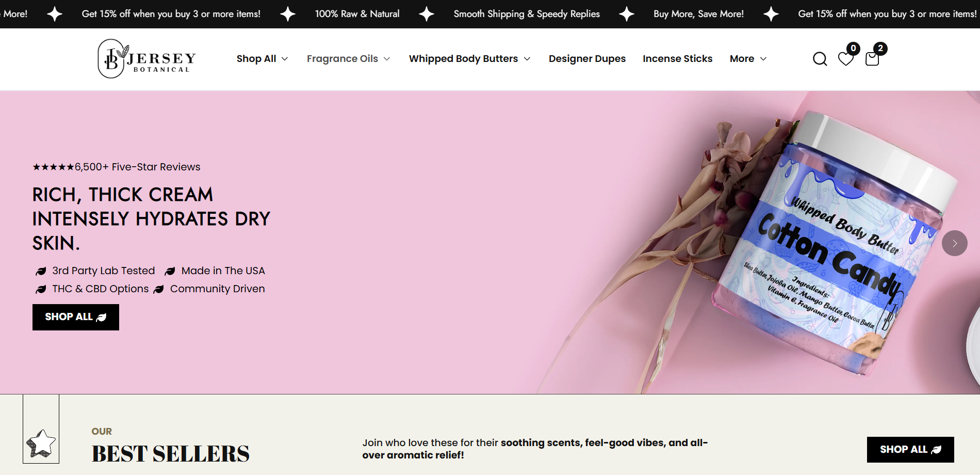Go to Incense Sticks page
The height and width of the screenshot is (475, 980).
tap(677, 59)
